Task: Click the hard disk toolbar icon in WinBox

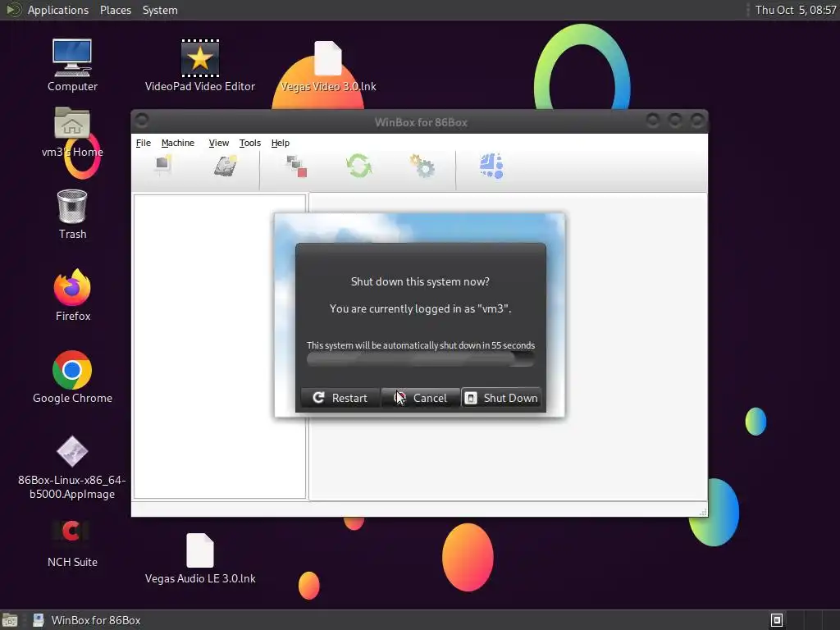Action: click(226, 166)
